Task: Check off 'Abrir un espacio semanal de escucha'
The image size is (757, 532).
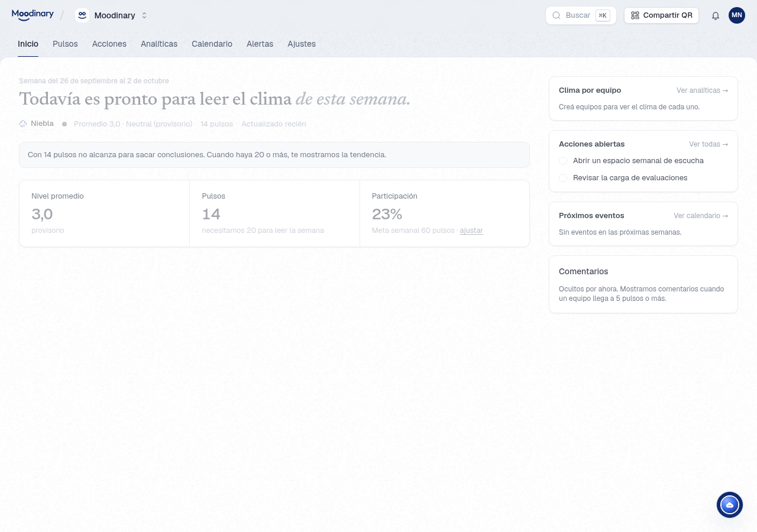Action: click(563, 161)
